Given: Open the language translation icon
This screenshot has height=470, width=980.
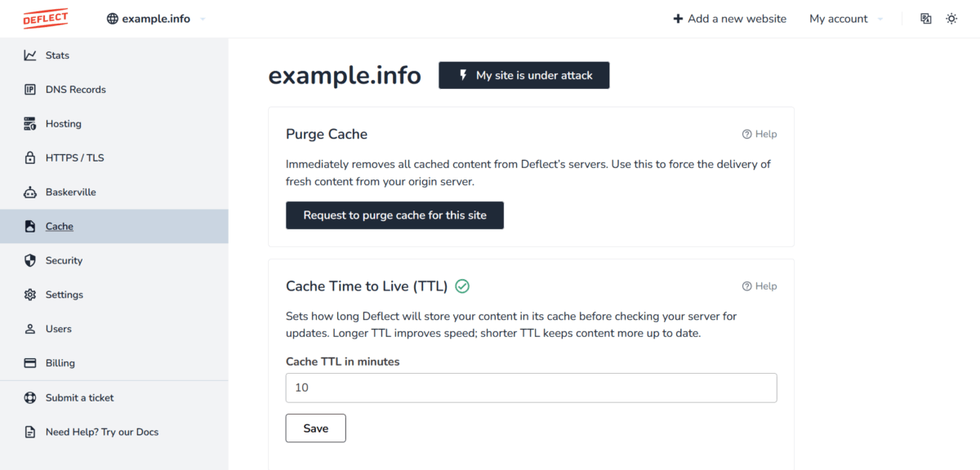Looking at the screenshot, I should [x=925, y=18].
